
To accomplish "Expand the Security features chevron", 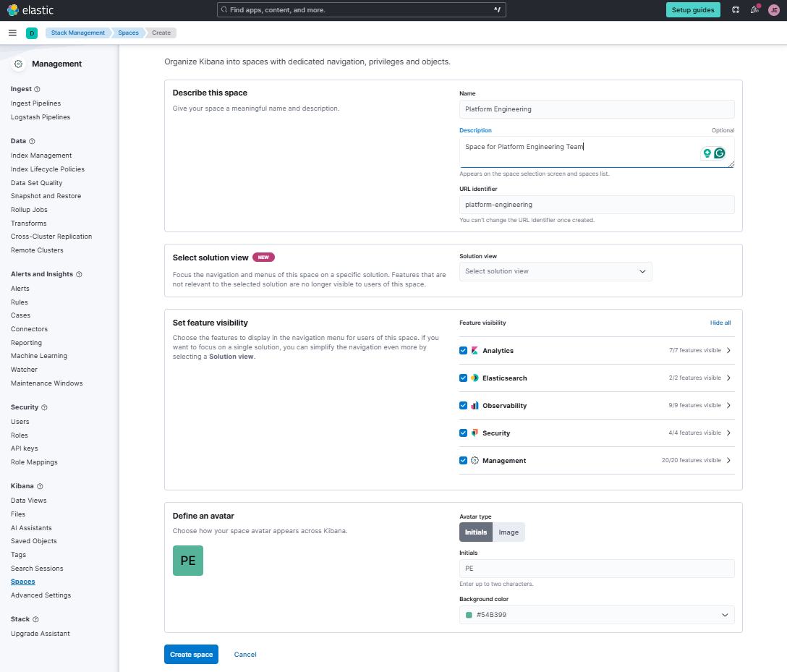I will (729, 433).
